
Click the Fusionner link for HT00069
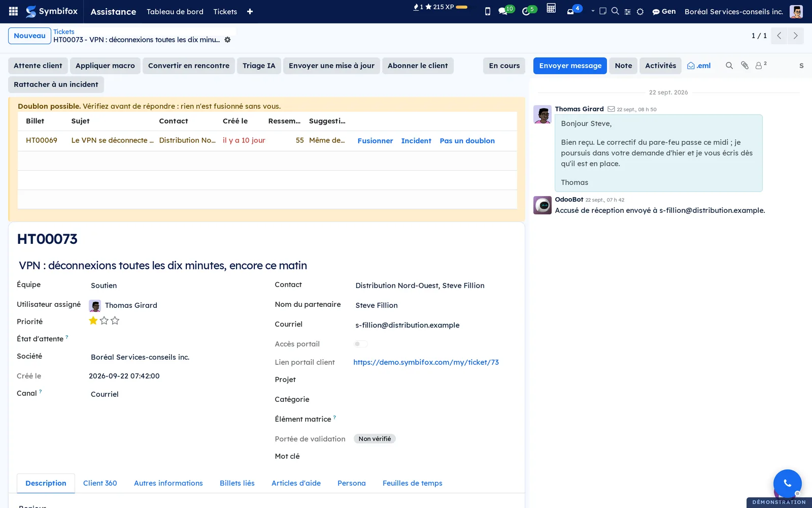coord(375,141)
